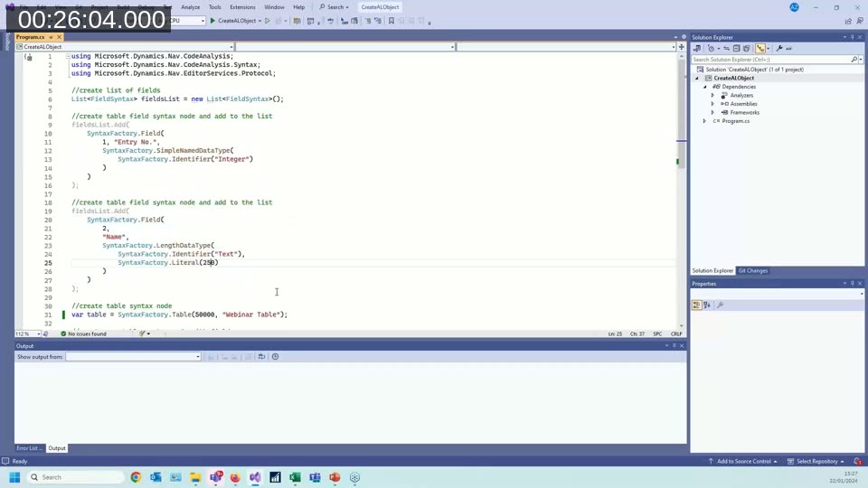Click the search magnifier icon in Solution Explorer
This screenshot has height=488, width=868.
(854, 60)
